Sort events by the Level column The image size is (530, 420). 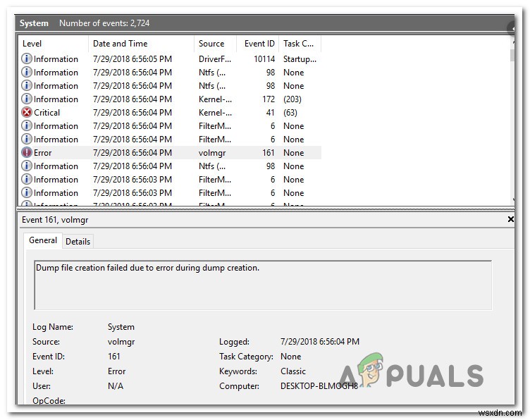53,44
